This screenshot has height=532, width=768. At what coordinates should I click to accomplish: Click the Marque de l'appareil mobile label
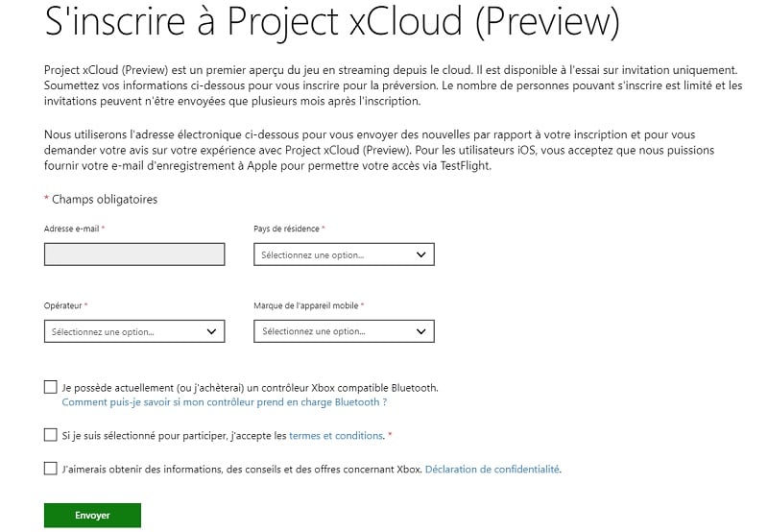tap(305, 305)
